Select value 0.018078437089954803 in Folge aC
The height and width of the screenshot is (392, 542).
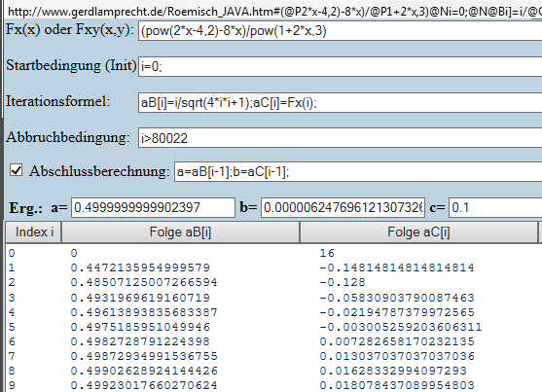click(x=397, y=385)
